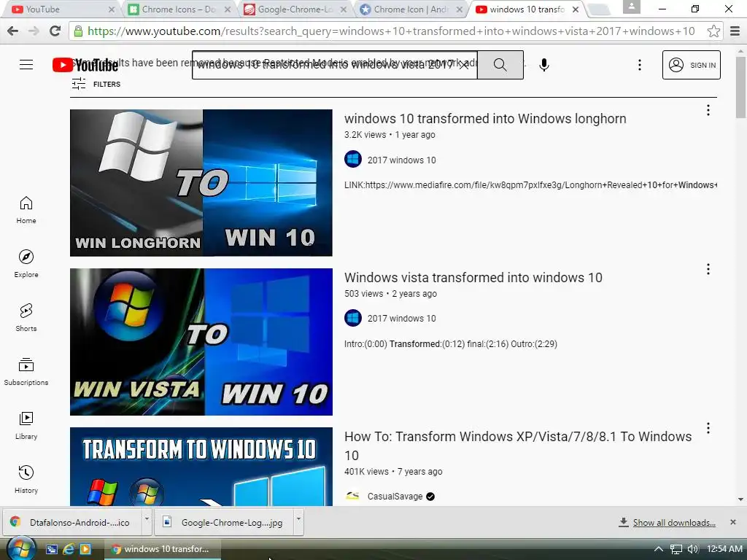Switch to Chrome Icon | Andr tab
This screenshot has height=560, width=747.
(x=411, y=9)
